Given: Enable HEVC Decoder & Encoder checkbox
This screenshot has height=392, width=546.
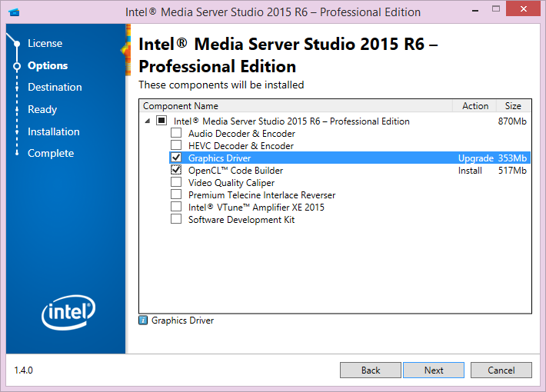Looking at the screenshot, I should click(x=176, y=145).
